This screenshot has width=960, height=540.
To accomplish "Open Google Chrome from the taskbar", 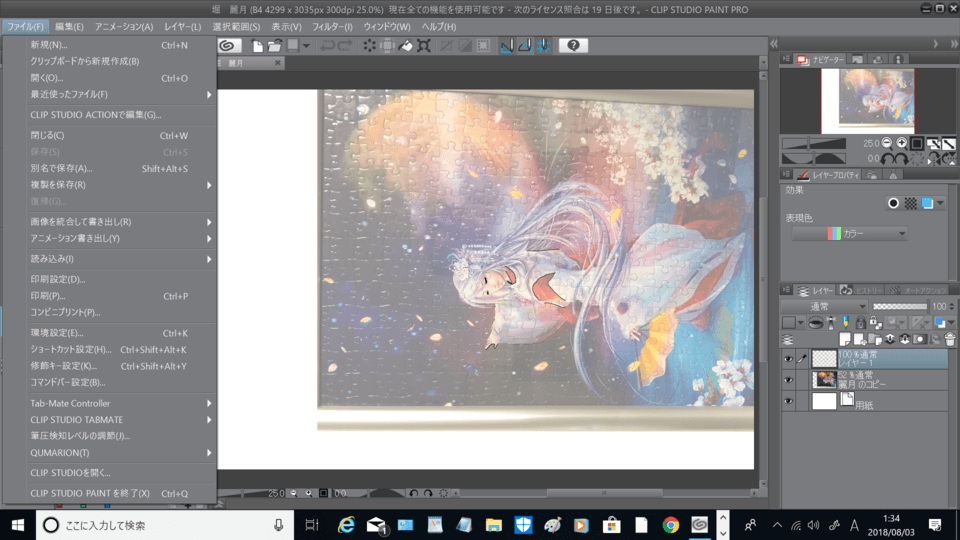I will [x=671, y=524].
